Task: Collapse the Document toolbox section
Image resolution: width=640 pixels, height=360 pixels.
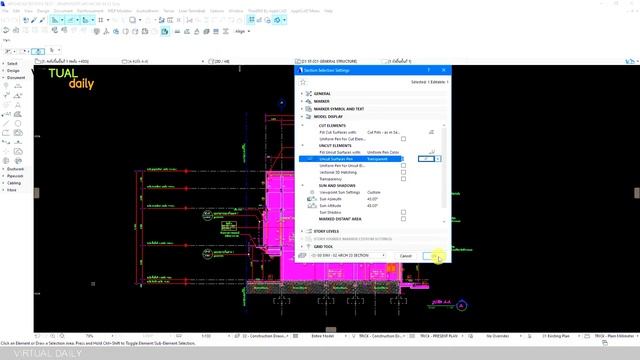Action: click(x=4, y=78)
